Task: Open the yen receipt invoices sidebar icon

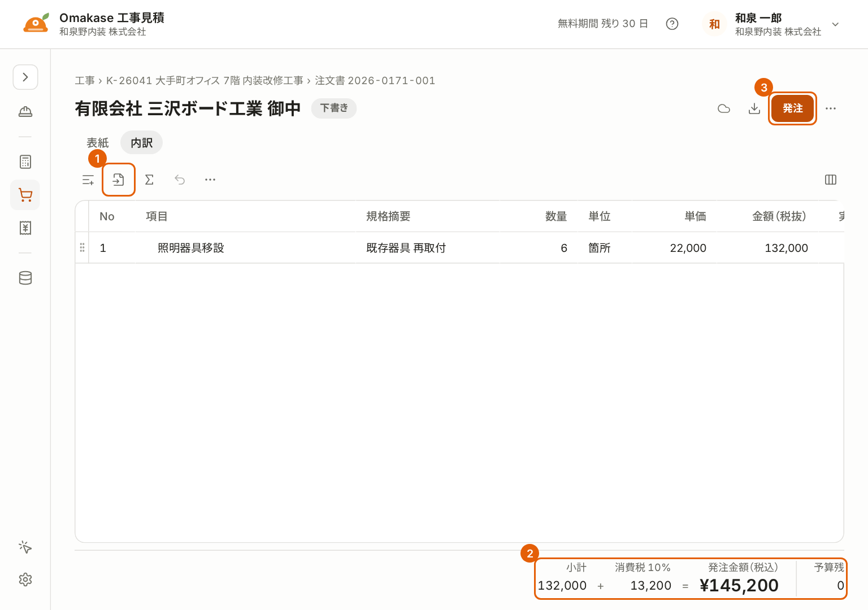Action: click(25, 228)
